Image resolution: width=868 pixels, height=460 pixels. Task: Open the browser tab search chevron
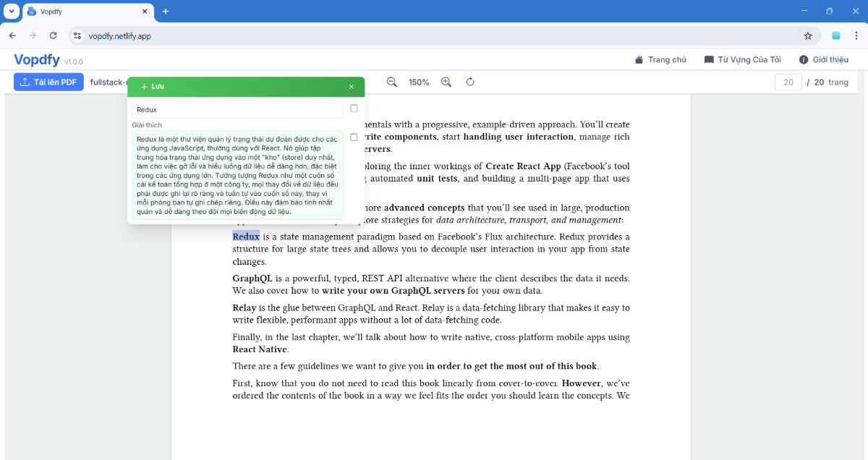(10, 11)
